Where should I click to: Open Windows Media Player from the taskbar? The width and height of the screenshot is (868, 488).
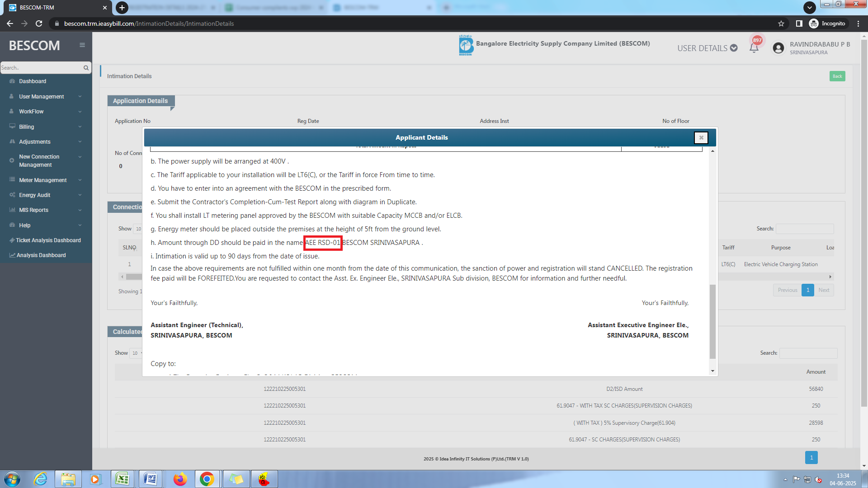point(95,479)
